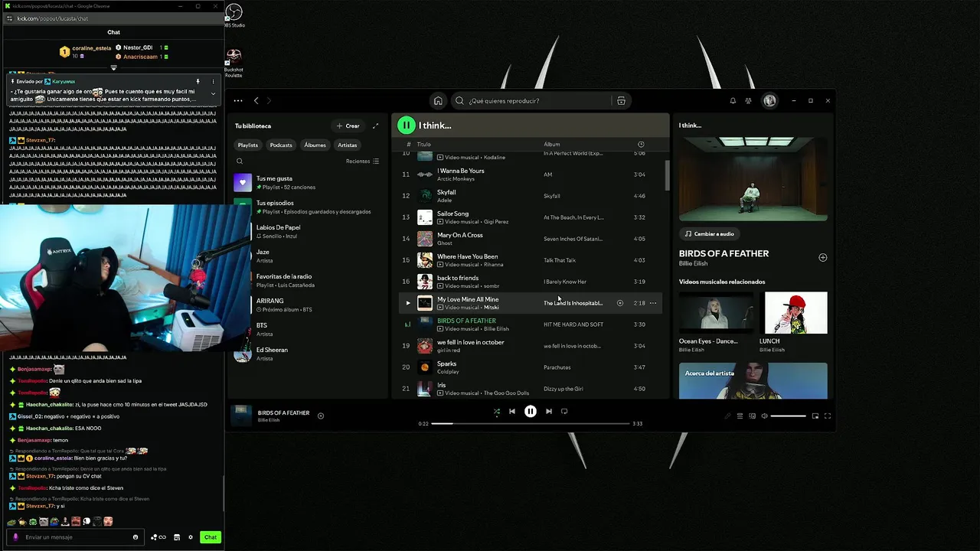
Task: Open the Favoritas de la radio playlist
Action: click(309, 280)
